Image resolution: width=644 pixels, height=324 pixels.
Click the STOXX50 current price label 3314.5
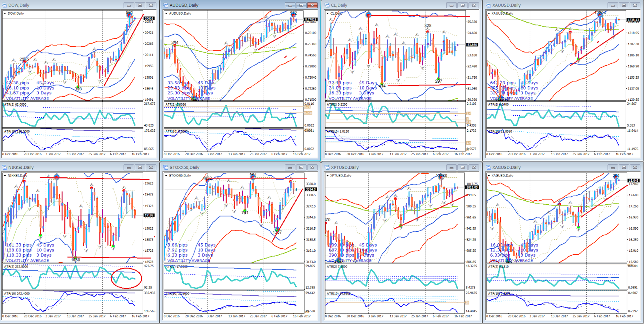tap(311, 189)
